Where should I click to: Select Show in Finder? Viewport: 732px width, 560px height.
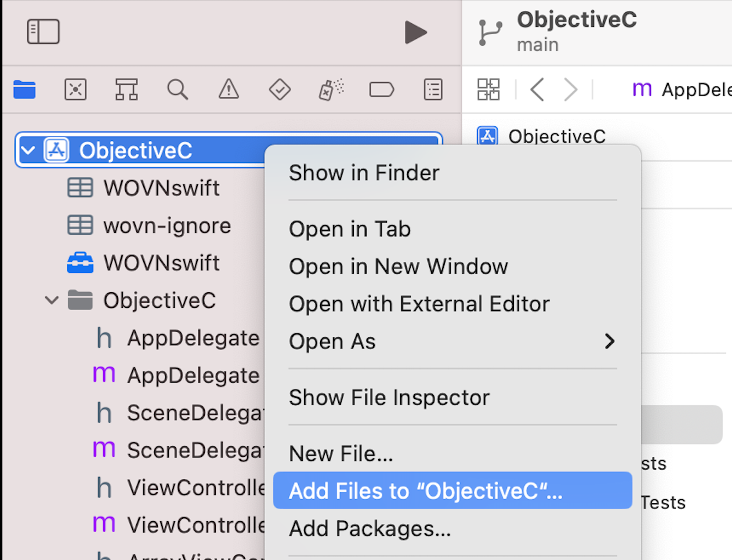[364, 173]
